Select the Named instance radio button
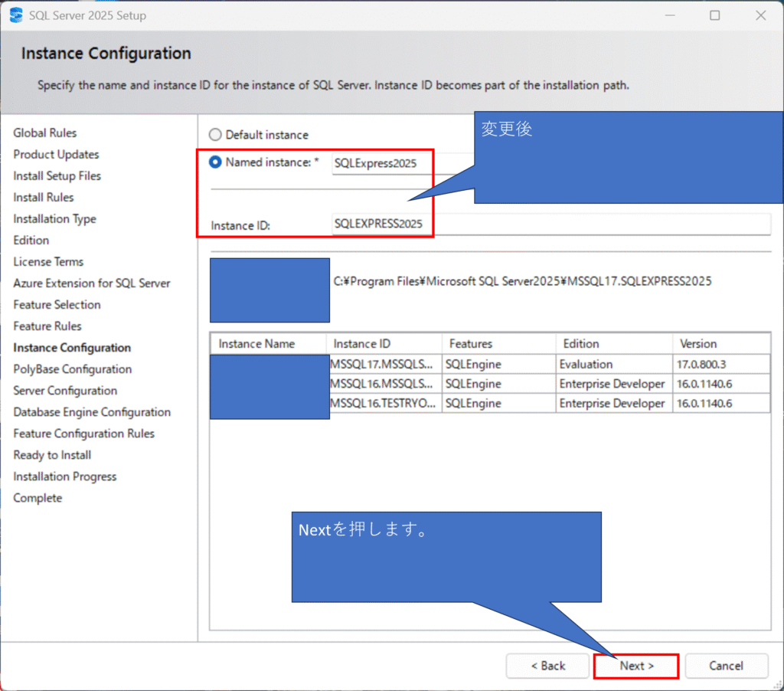 click(215, 162)
